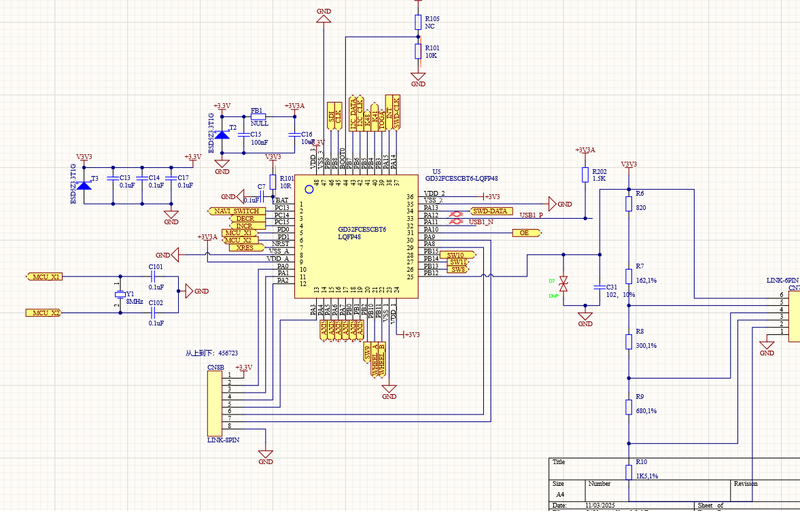
Task: Click the MCU_X1 port at chip pin 5
Action: tap(239, 233)
